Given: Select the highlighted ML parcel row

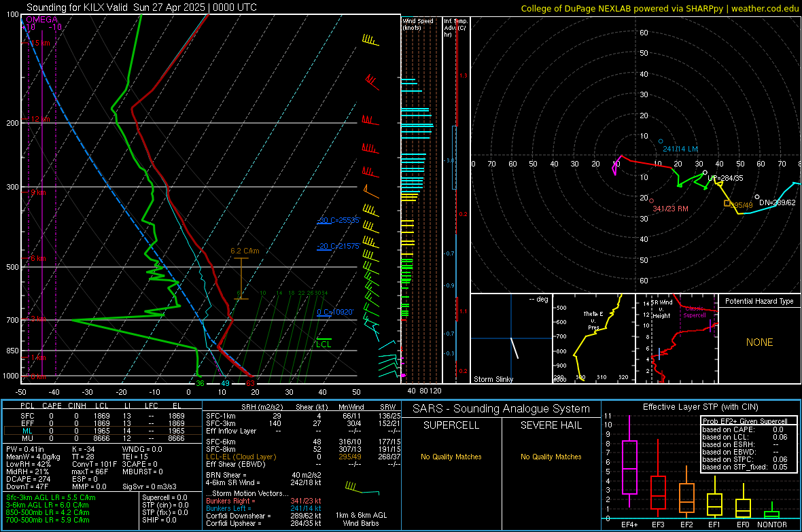Looking at the screenshot, I should tap(103, 431).
